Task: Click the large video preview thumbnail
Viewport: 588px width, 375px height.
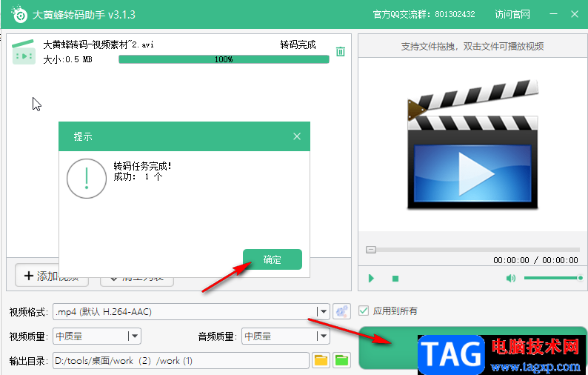Action: pyautogui.click(x=473, y=145)
